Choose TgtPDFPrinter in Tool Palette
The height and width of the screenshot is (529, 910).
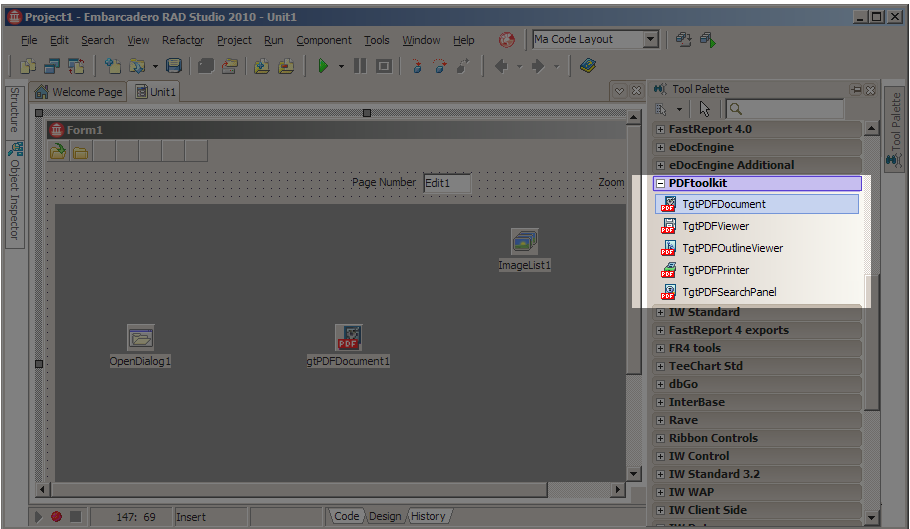pyautogui.click(x=757, y=270)
